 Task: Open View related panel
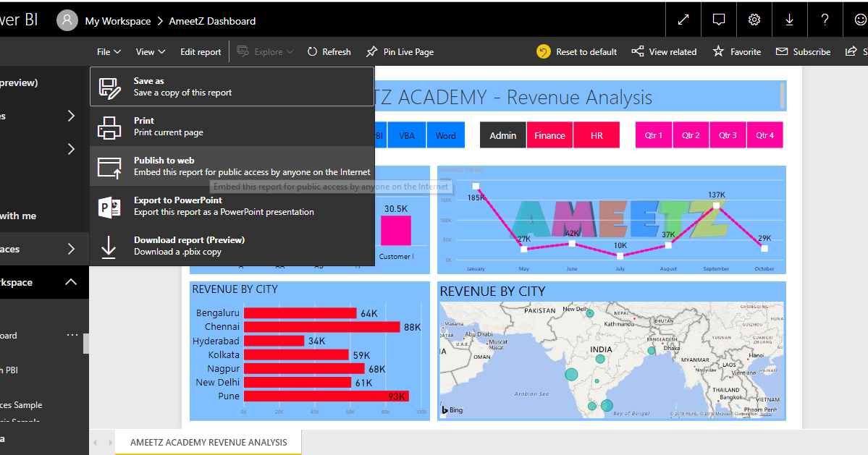664,51
